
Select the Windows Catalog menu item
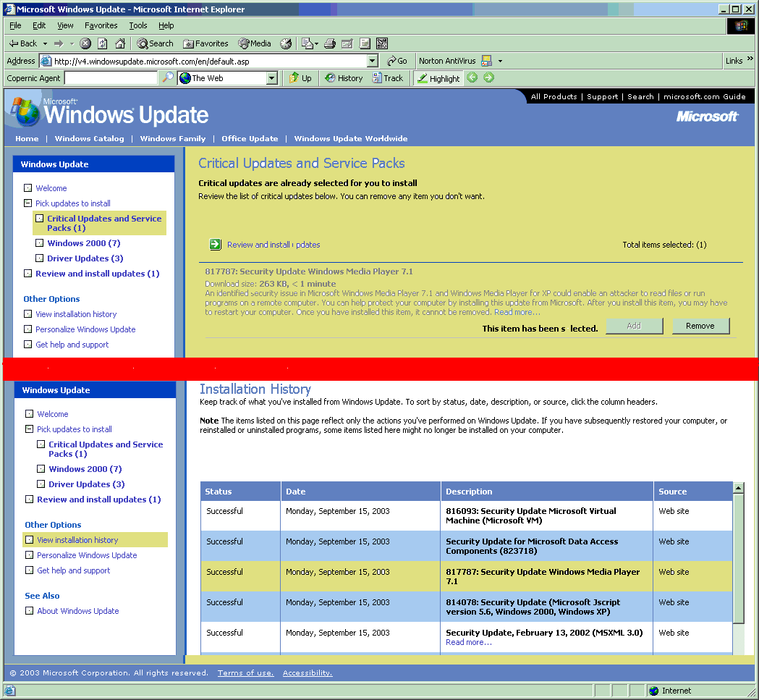(89, 138)
